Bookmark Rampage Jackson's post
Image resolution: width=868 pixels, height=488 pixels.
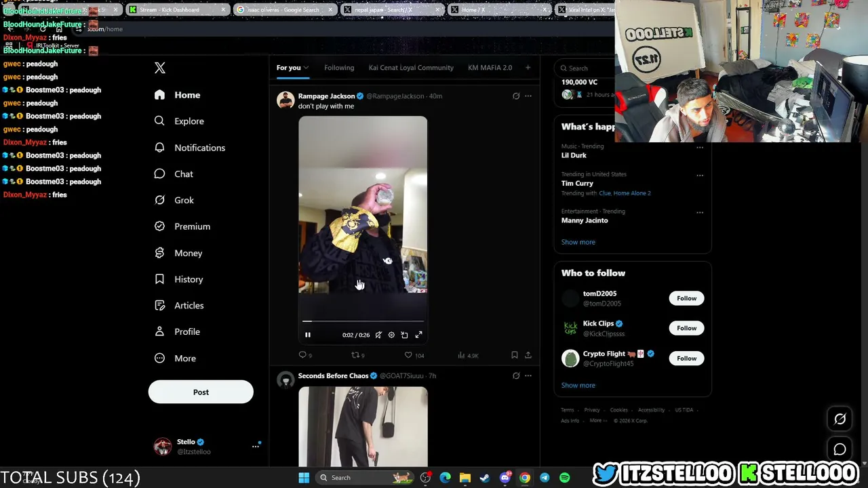pos(515,355)
